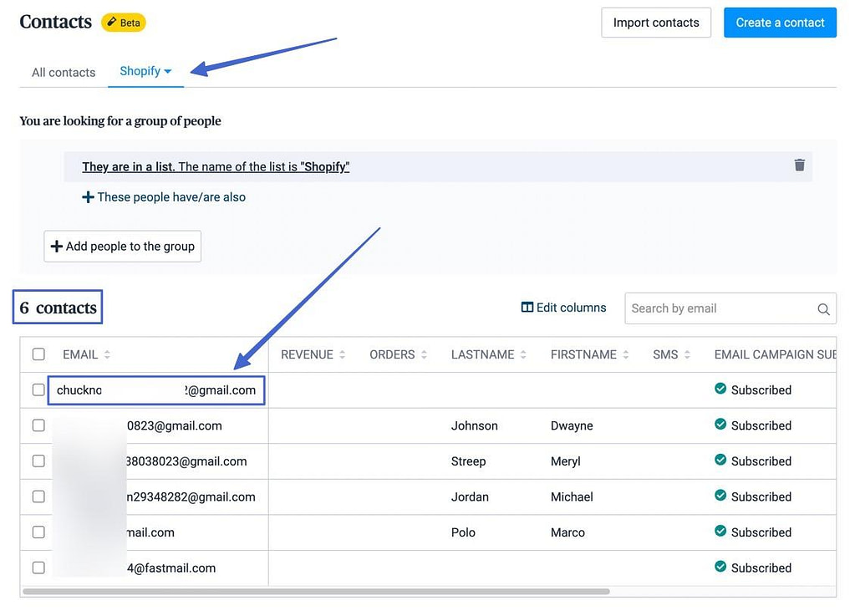
Task: Check the checkbox on Dwayne Johnson's row
Action: coord(38,425)
